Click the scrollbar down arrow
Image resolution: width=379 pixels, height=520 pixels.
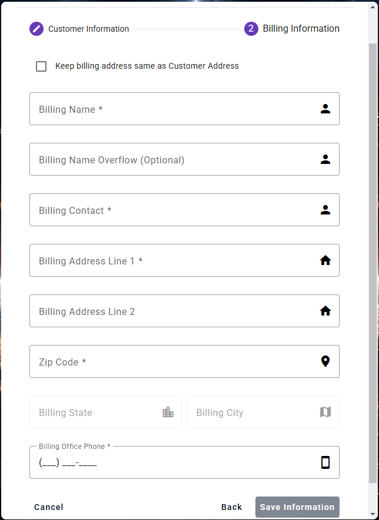pyautogui.click(x=373, y=515)
